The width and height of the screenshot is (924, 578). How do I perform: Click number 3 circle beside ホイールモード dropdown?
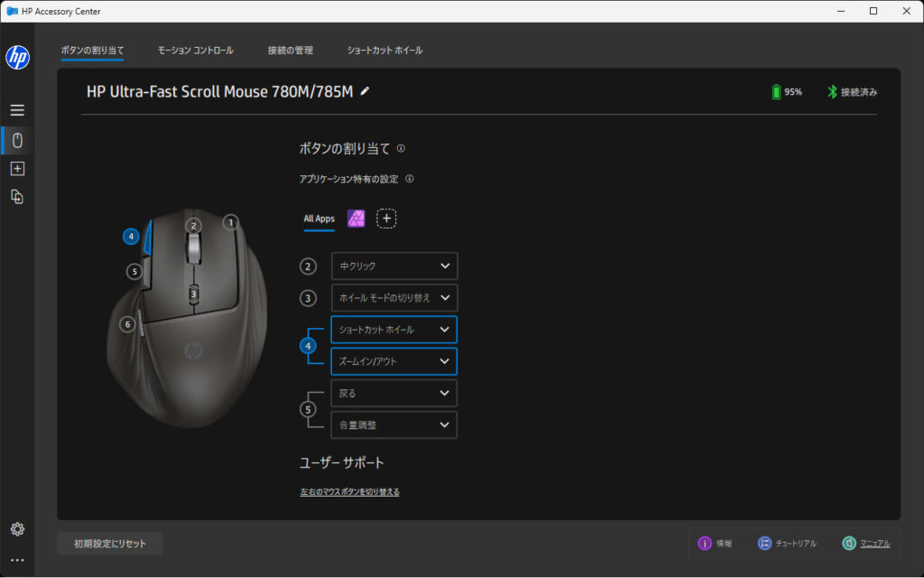tap(308, 298)
